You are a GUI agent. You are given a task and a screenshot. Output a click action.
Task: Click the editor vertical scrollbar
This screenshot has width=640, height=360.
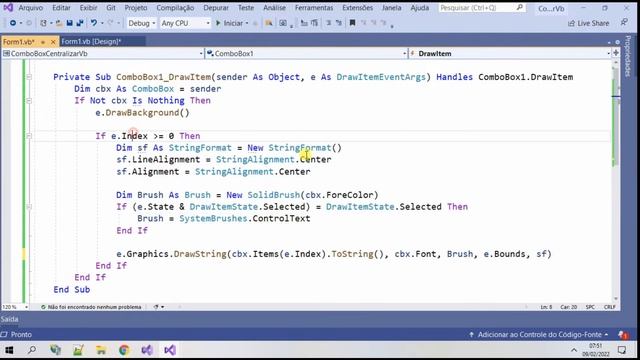[x=616, y=180]
